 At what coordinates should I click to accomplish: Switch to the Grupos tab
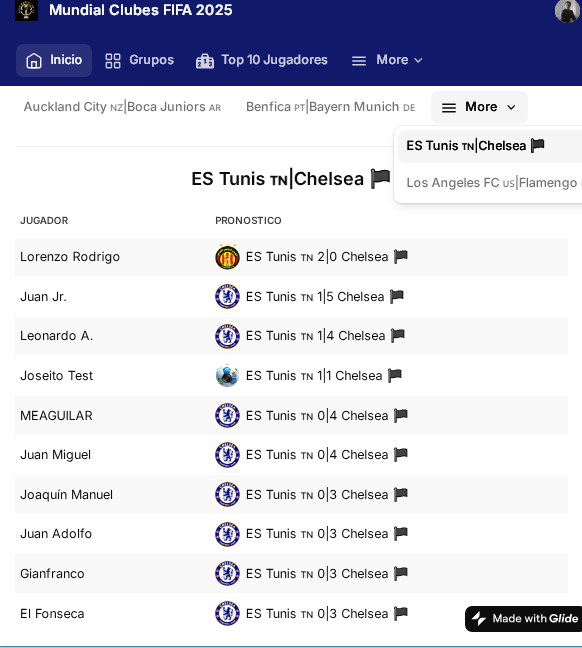click(139, 60)
